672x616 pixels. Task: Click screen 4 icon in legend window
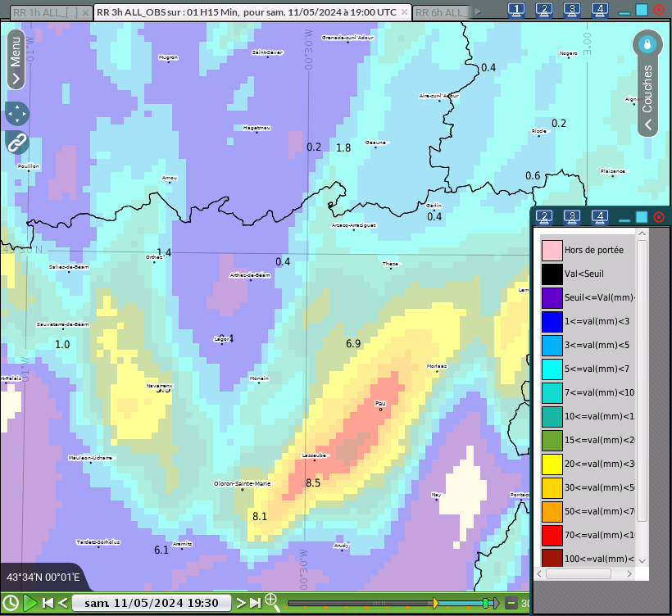tap(600, 217)
